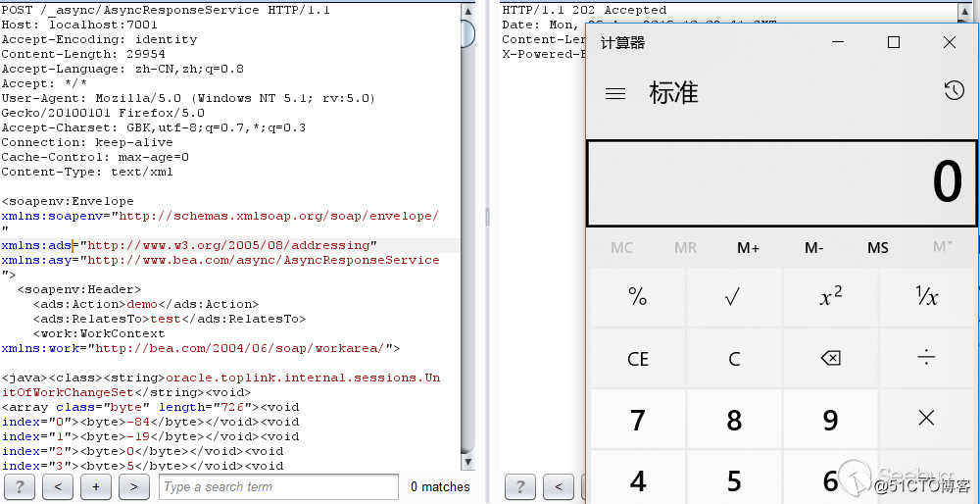Click the CE clear entry key
The height and width of the screenshot is (504, 980).
pos(638,358)
